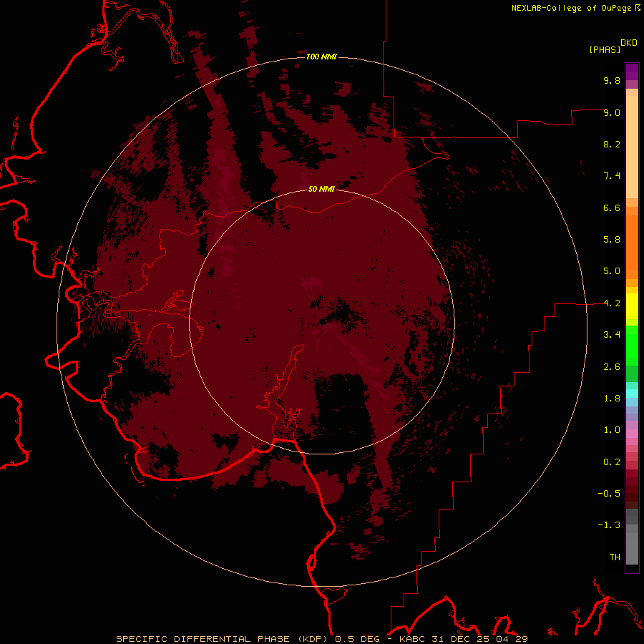Pick the light peach segment of color bar

point(632,146)
